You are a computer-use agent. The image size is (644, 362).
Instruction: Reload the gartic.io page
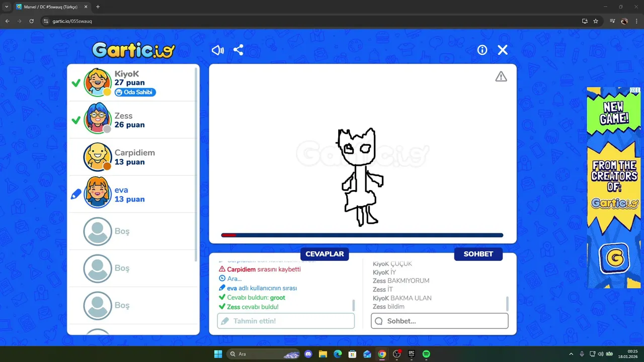[31, 21]
